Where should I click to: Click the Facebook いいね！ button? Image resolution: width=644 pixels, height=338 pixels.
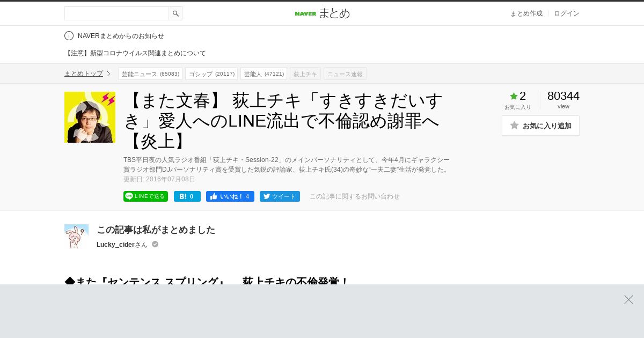click(230, 196)
